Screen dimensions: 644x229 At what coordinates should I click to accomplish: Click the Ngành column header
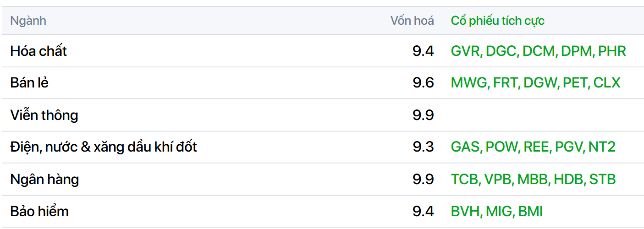click(28, 21)
